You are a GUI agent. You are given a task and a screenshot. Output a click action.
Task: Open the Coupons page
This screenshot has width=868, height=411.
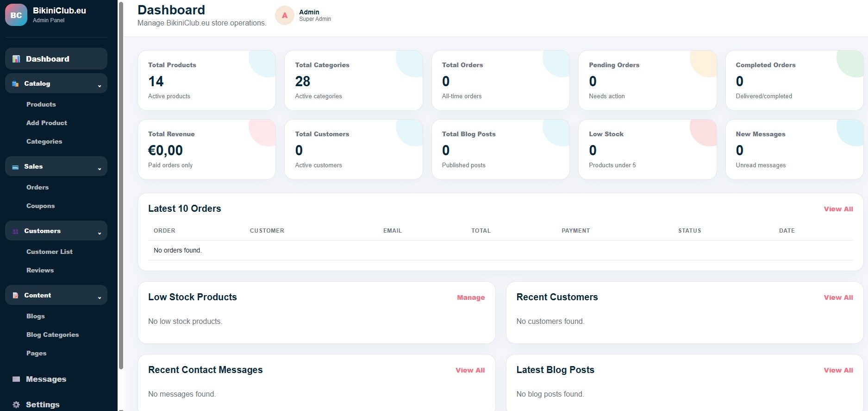click(x=40, y=206)
